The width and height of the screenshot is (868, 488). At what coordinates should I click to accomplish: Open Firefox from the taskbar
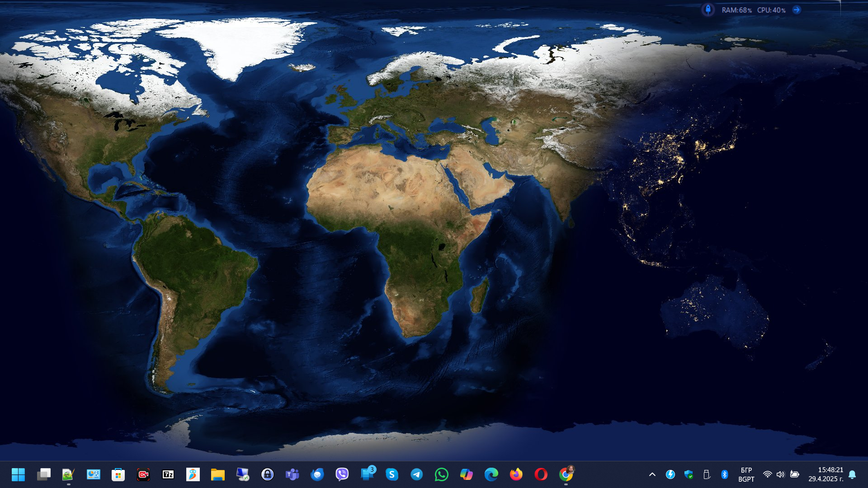pyautogui.click(x=516, y=474)
